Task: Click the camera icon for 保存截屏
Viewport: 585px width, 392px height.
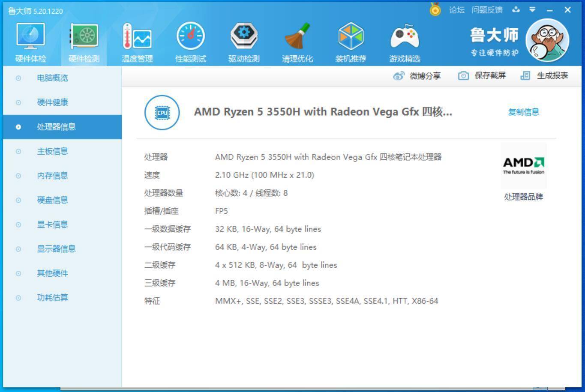Action: (x=463, y=76)
